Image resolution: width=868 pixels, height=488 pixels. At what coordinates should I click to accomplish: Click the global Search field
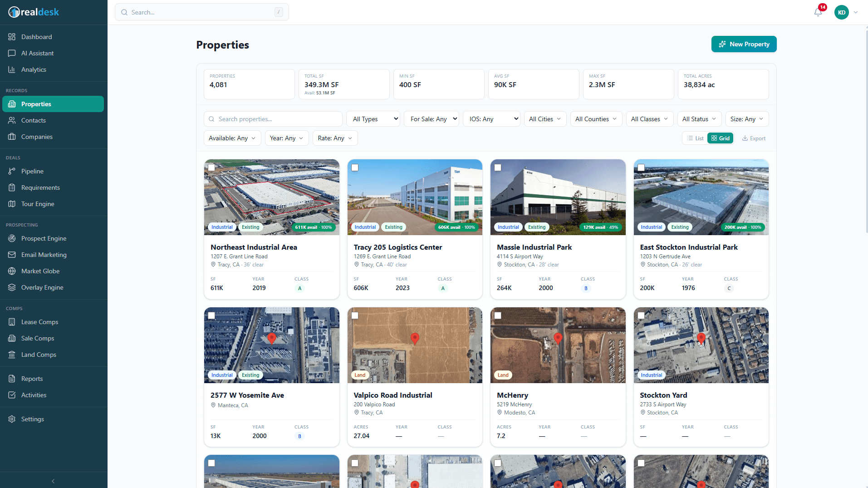(x=202, y=12)
